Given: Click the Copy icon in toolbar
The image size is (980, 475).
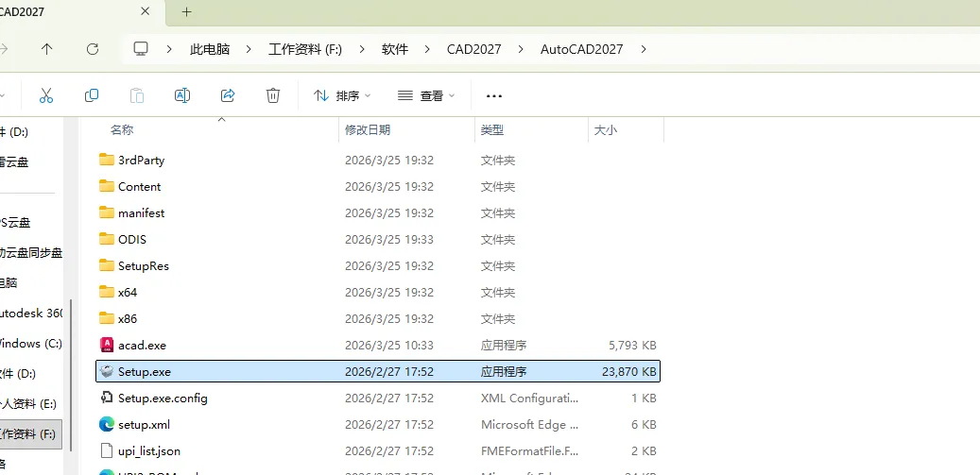Looking at the screenshot, I should coord(92,95).
